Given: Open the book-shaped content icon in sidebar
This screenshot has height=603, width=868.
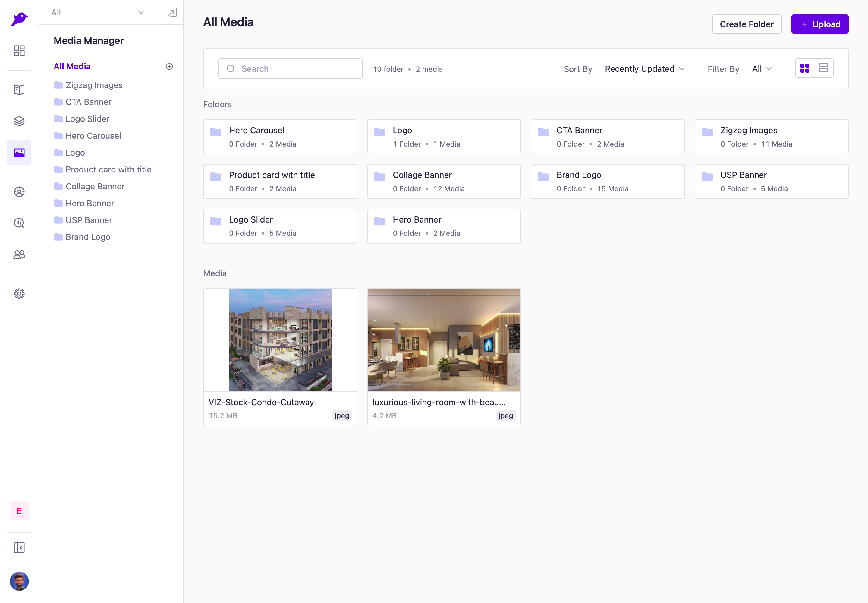Looking at the screenshot, I should 19,90.
